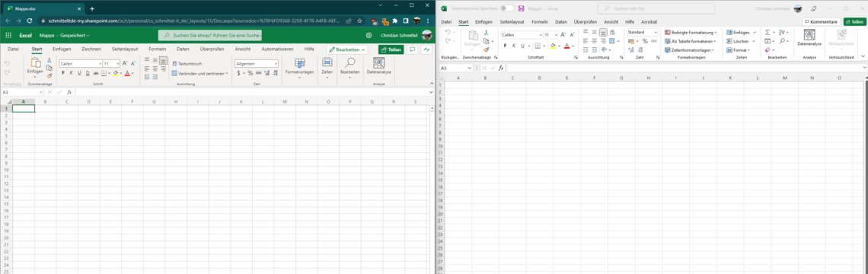This screenshot has height=274, width=868.
Task: Click purple save icon in desktop Excel
Action: pyautogui.click(x=521, y=8)
